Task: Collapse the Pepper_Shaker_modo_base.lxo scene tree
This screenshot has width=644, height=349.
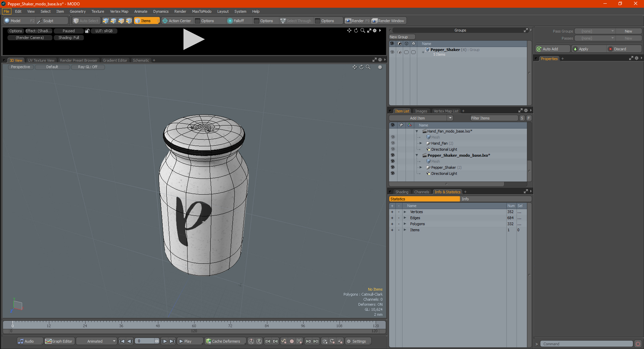Action: coord(417,155)
